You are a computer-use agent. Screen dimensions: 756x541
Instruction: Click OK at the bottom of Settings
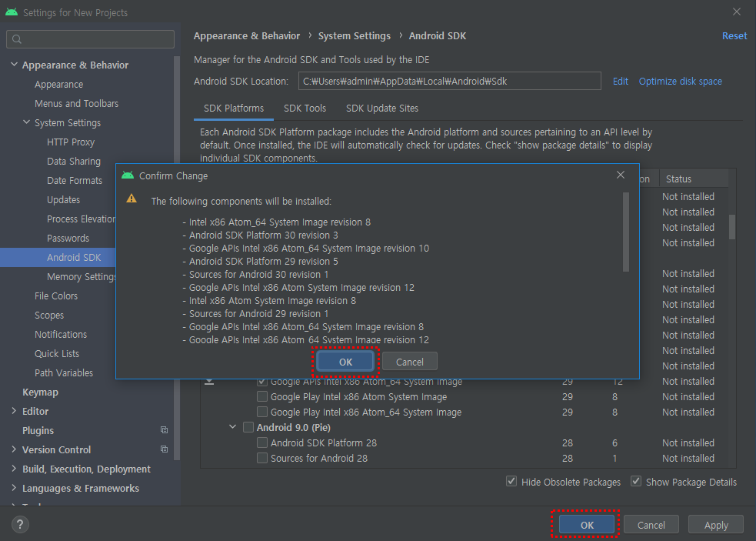point(587,525)
